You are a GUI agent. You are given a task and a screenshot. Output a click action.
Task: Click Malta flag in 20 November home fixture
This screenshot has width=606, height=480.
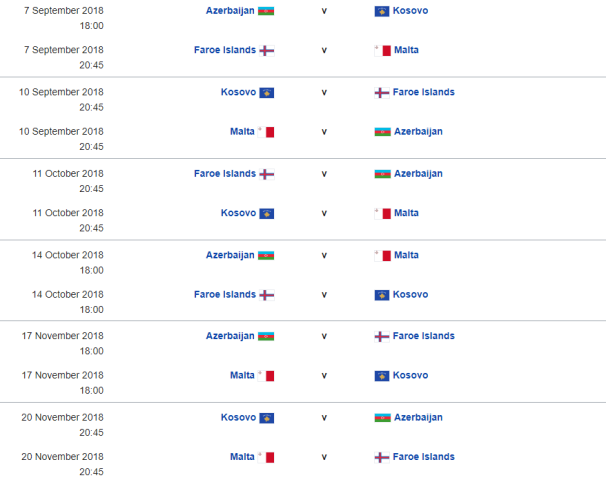pyautogui.click(x=266, y=458)
